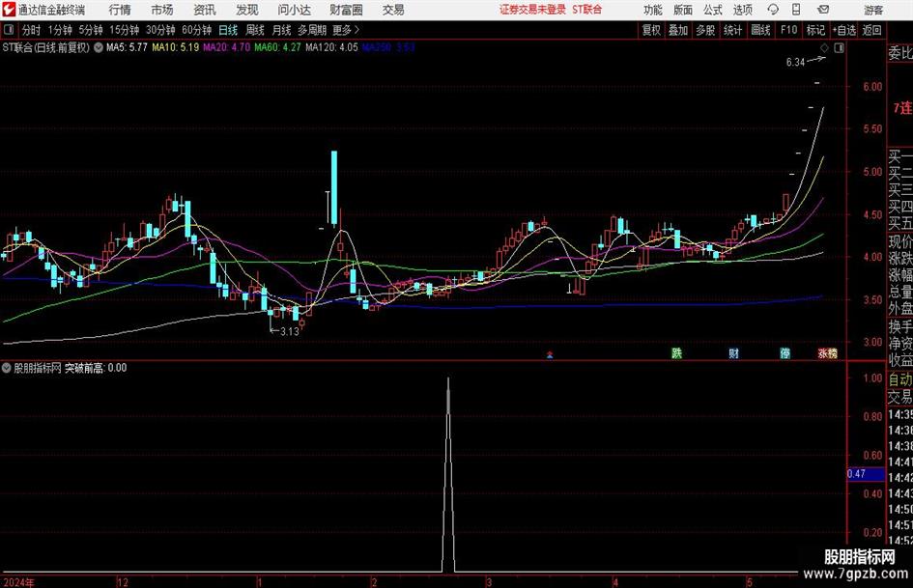Click the 6.34 high price label

pyautogui.click(x=795, y=63)
